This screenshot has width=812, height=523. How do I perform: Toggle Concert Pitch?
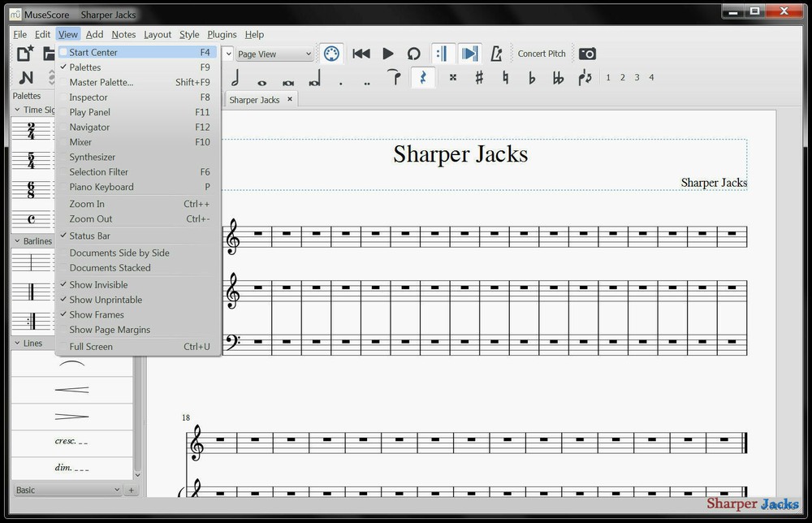coord(541,54)
